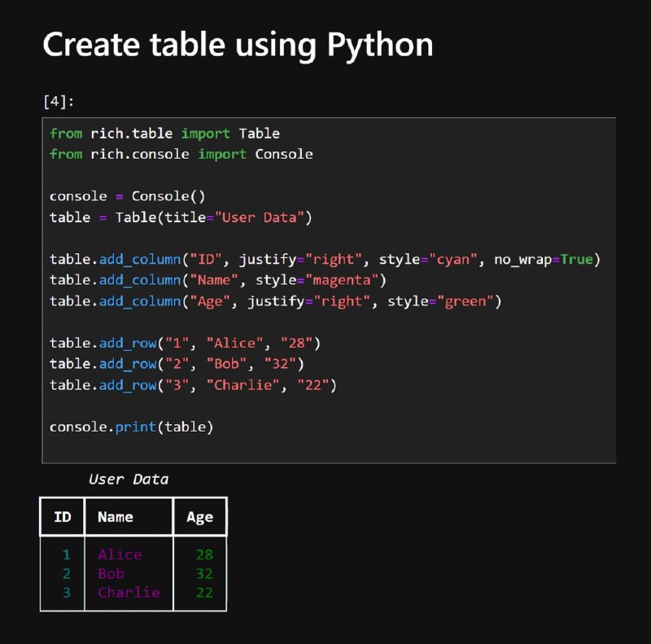Click the console.print(table) line
The height and width of the screenshot is (644, 651).
coord(132,427)
